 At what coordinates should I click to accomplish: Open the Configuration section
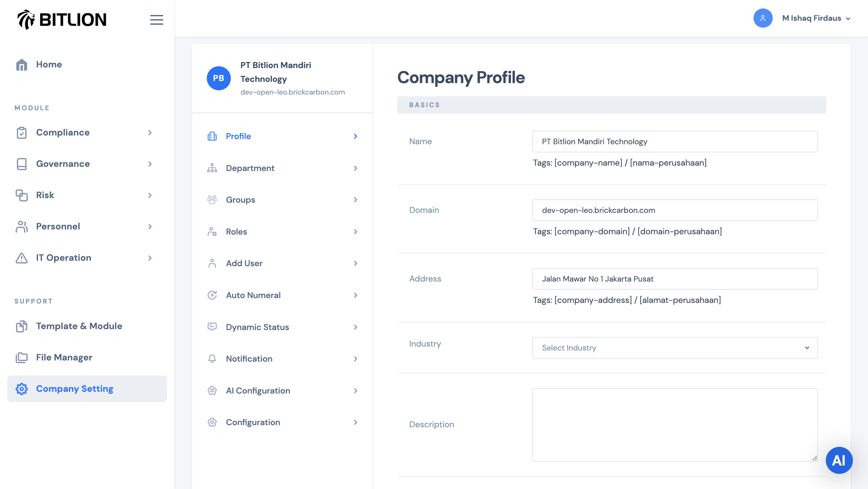(282, 422)
